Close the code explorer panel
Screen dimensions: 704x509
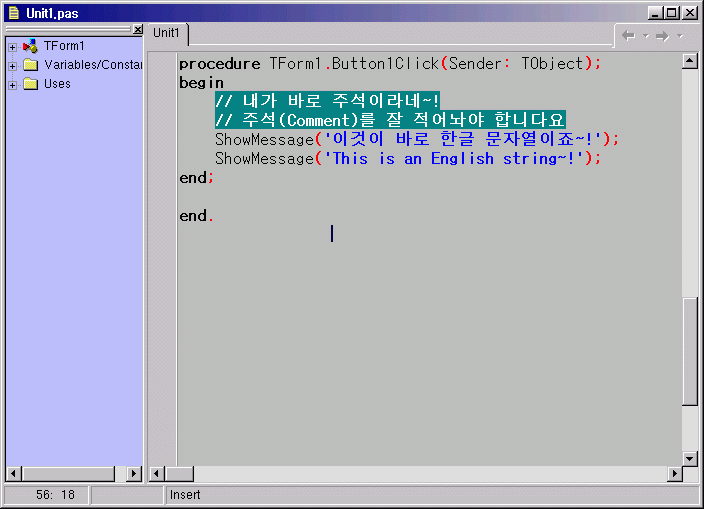[138, 30]
